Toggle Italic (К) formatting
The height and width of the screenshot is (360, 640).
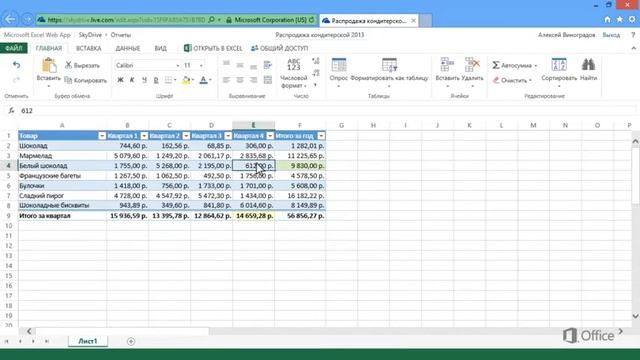pos(132,80)
